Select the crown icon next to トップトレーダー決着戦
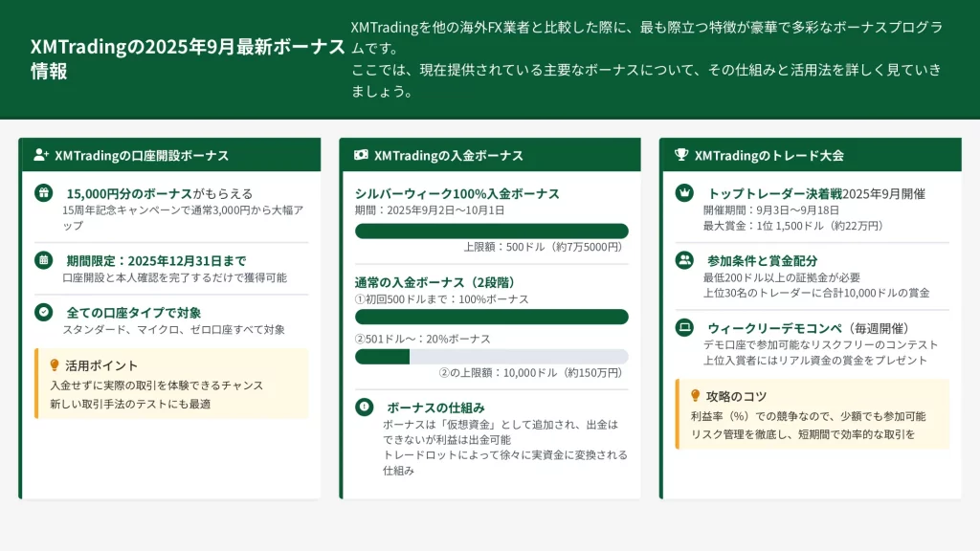Screen dimensions: 980x551 [x=684, y=193]
